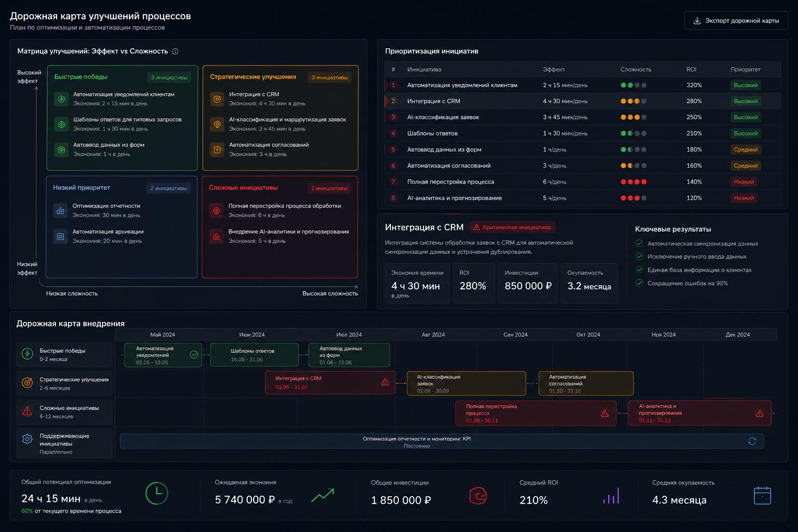Click the green checkmark on Автоматизация уведомлений bar
This screenshot has height=532, width=798.
pyautogui.click(x=194, y=354)
